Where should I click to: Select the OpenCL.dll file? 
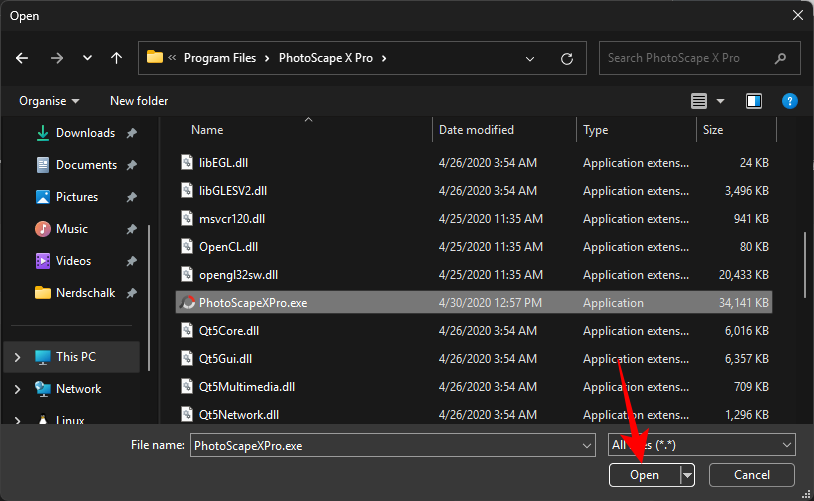(x=473, y=247)
